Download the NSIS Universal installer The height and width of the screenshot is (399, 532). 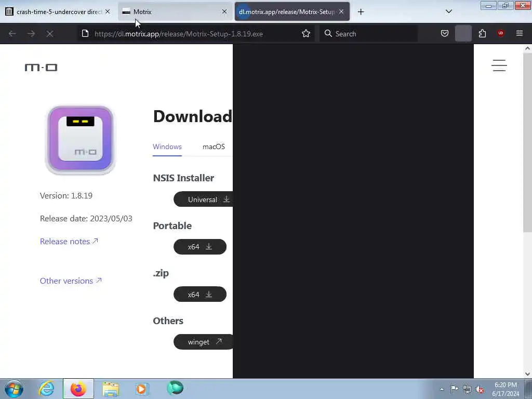point(203,199)
